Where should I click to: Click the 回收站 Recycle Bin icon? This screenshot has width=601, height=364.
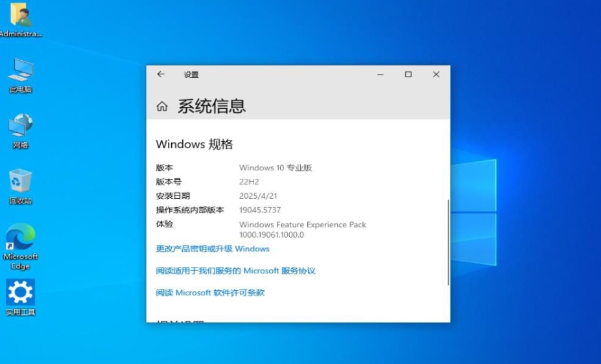(20, 183)
